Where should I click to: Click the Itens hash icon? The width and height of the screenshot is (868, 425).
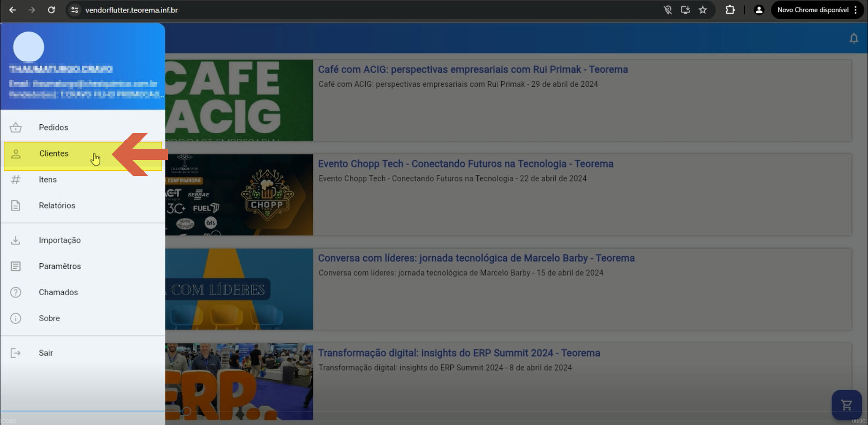(15, 179)
